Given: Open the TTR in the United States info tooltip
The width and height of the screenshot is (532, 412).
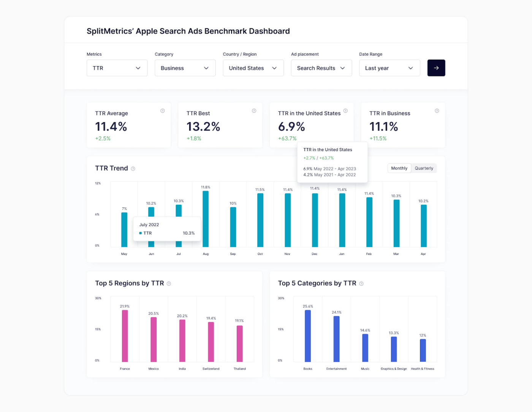Looking at the screenshot, I should click(x=345, y=111).
